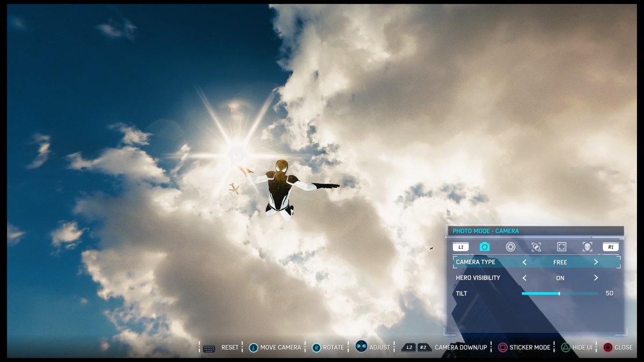Image resolution: width=644 pixels, height=362 pixels.
Task: Click the L2 camera down icon
Action: [409, 348]
